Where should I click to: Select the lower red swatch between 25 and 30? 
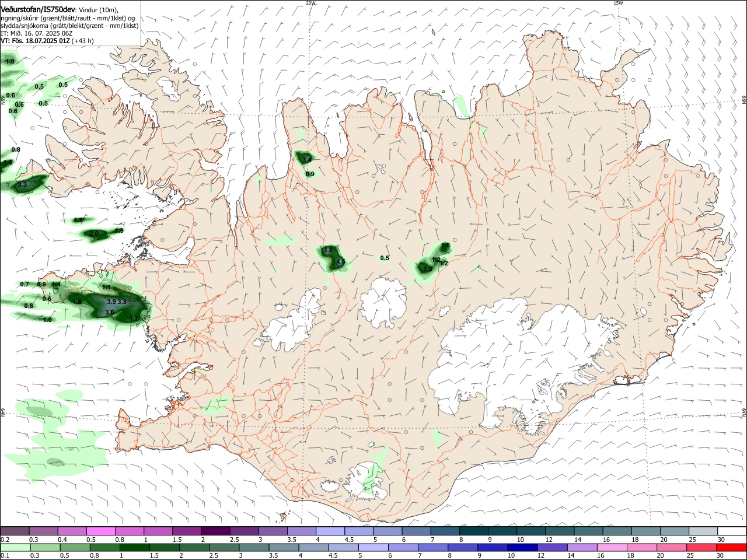pos(701,547)
